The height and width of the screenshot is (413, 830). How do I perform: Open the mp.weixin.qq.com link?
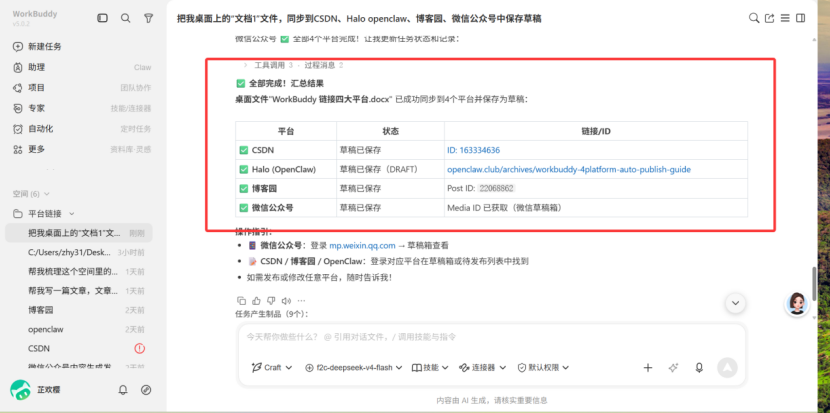coord(362,246)
